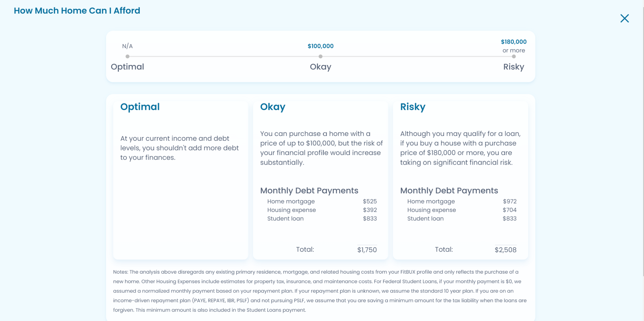Image resolution: width=644 pixels, height=321 pixels.
Task: Click the Okay heading in the middle card
Action: (x=273, y=107)
